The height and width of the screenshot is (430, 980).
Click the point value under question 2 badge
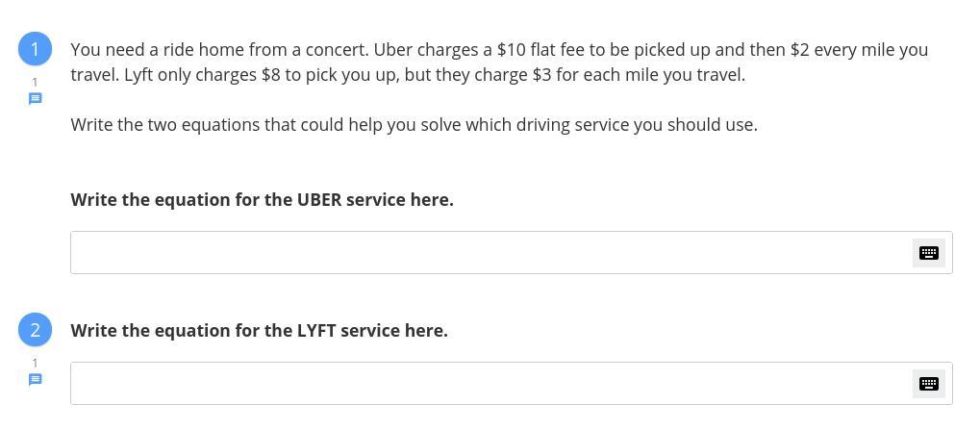click(36, 363)
